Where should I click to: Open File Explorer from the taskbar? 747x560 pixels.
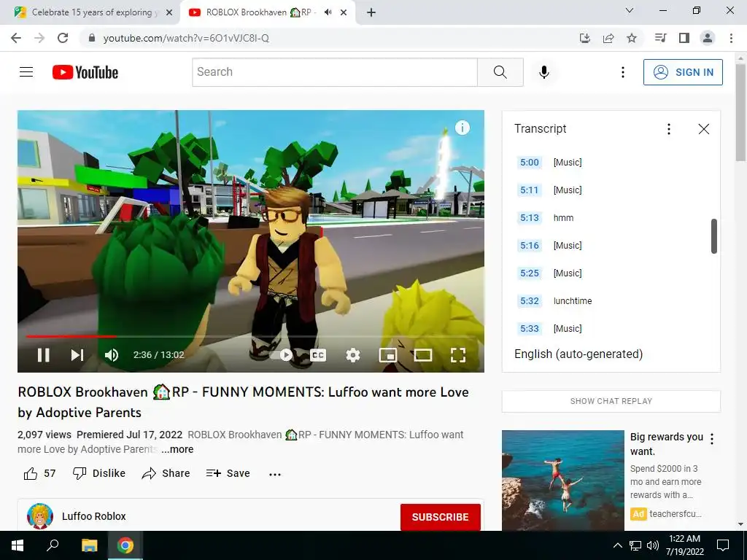[89, 545]
